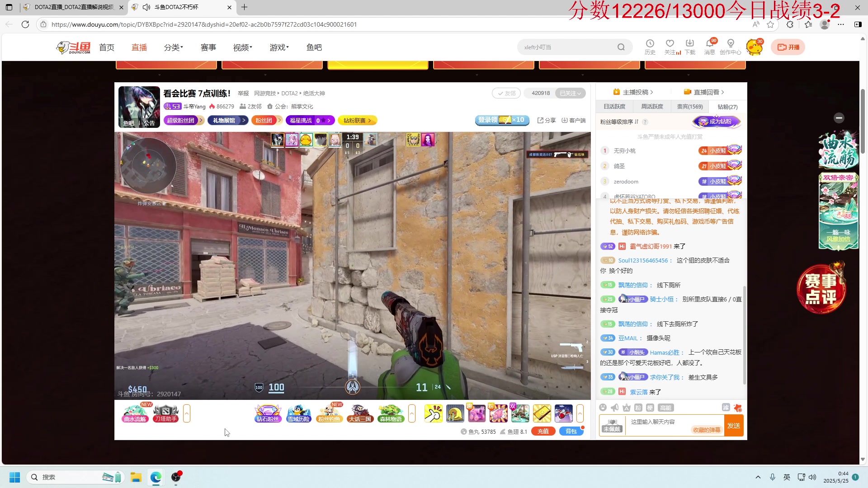Open chat emoji smiley icon
This screenshot has height=488, width=868.
(x=603, y=408)
